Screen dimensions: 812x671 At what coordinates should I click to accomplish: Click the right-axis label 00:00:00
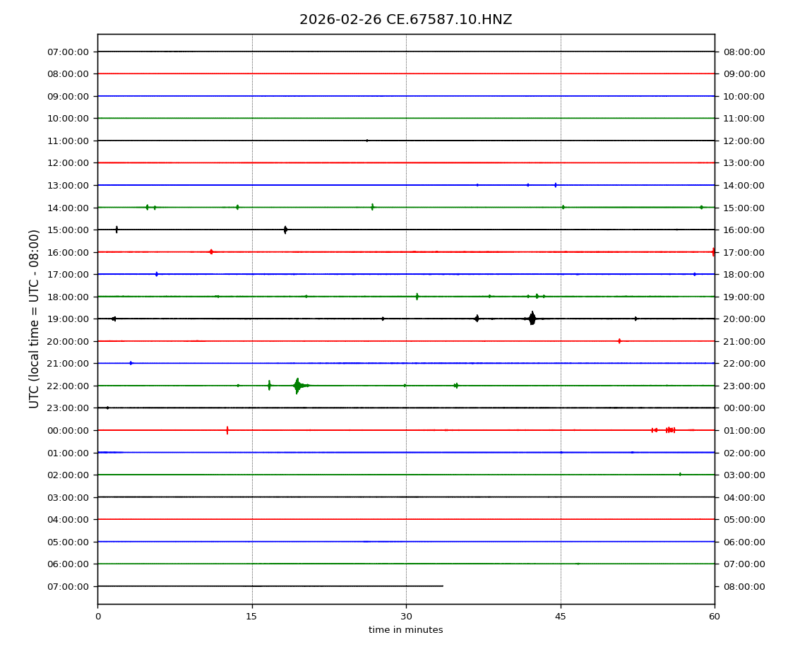pos(744,408)
